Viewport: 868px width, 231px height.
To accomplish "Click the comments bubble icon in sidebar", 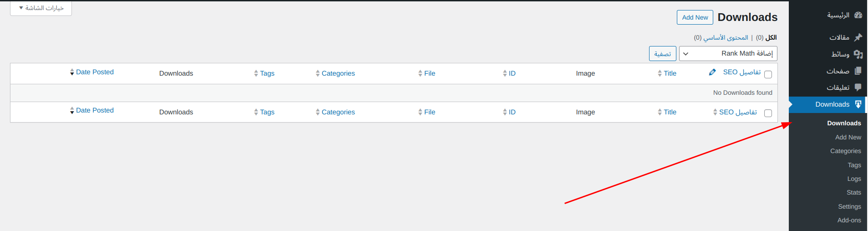I will click(858, 87).
